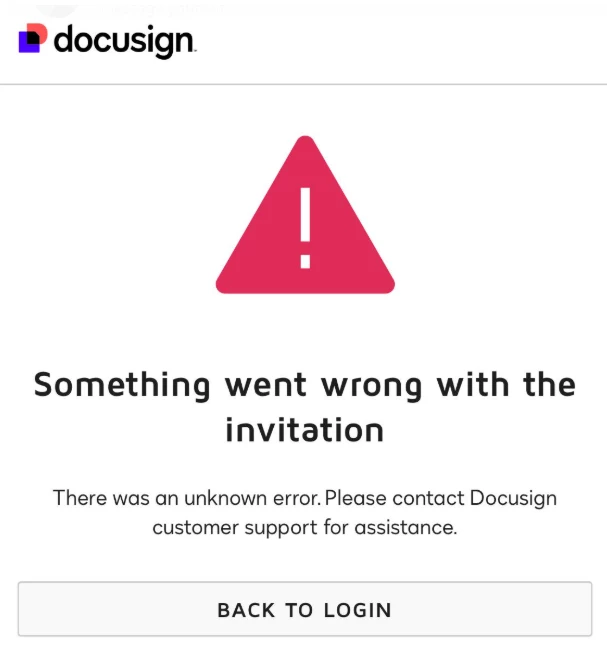Click the word 'Something' in the heading

(x=122, y=386)
